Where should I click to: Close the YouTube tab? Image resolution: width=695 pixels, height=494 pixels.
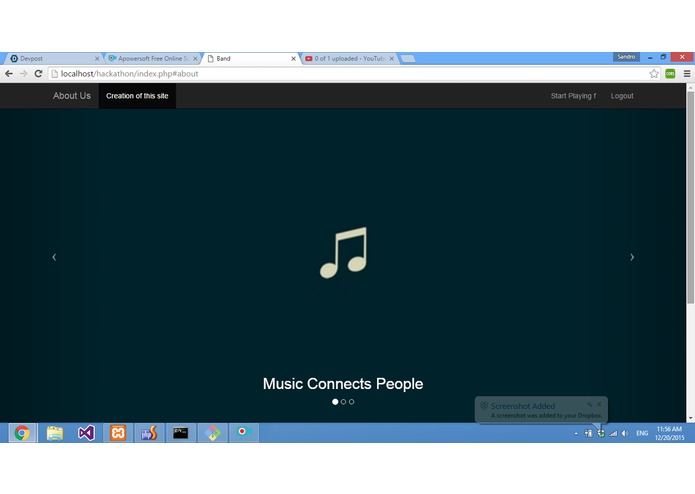click(x=392, y=58)
